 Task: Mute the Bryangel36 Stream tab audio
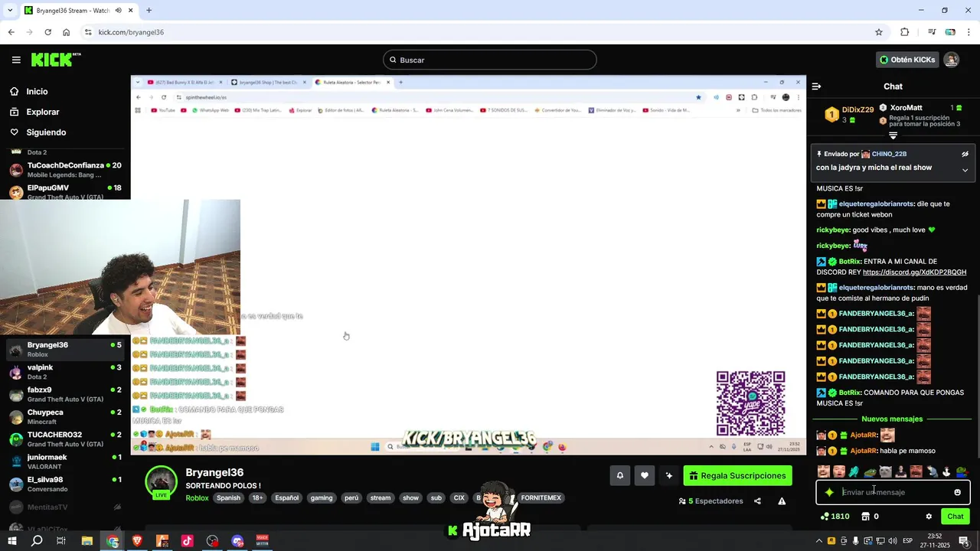(119, 11)
